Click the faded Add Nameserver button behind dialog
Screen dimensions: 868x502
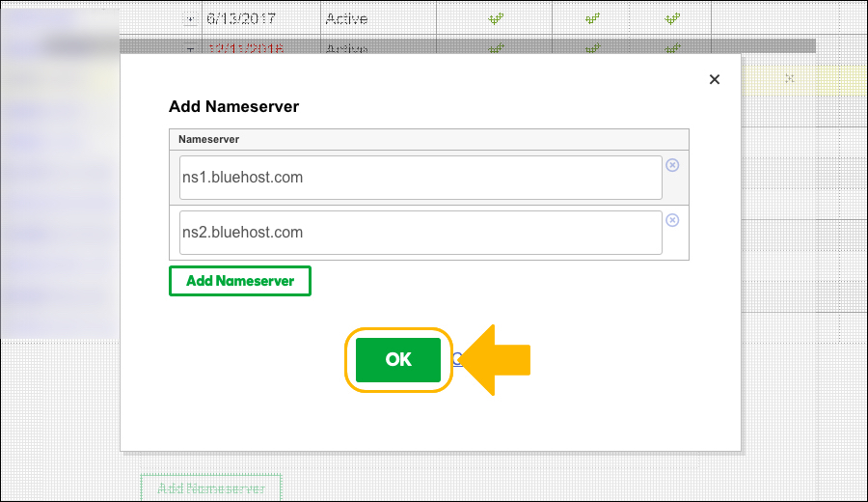211,488
